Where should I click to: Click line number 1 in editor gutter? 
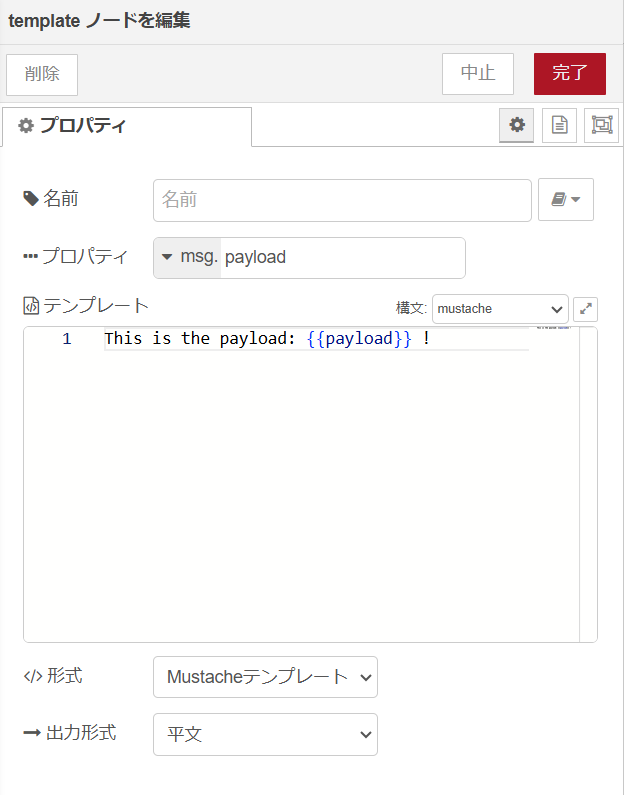click(x=66, y=339)
